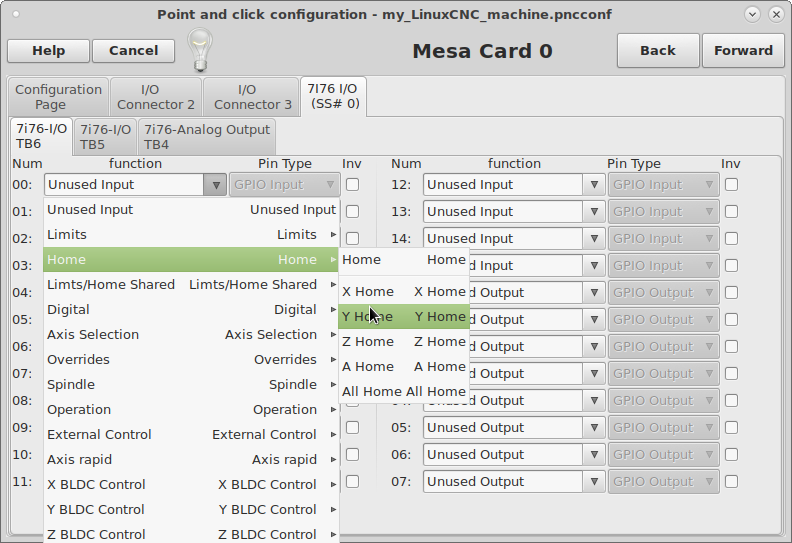
Task: Choose Z Home from the Home submenu
Action: point(404,341)
